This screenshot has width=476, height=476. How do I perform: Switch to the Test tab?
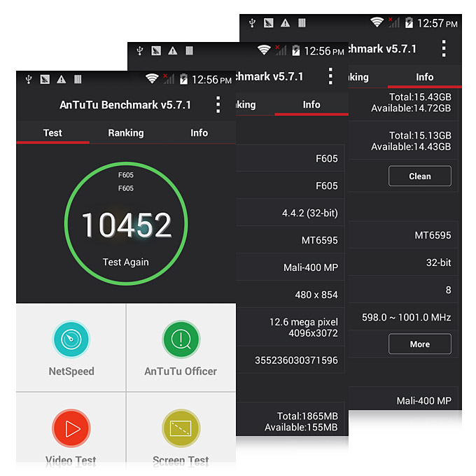(x=52, y=132)
